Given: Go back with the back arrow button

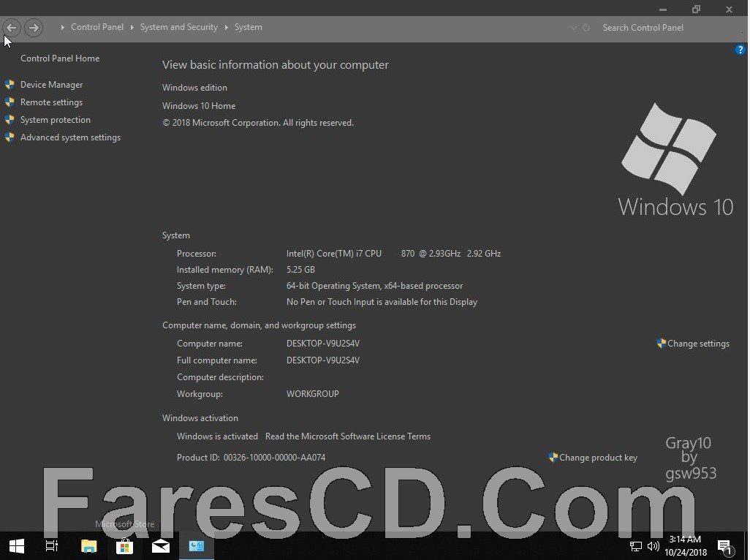Looking at the screenshot, I should [12, 28].
